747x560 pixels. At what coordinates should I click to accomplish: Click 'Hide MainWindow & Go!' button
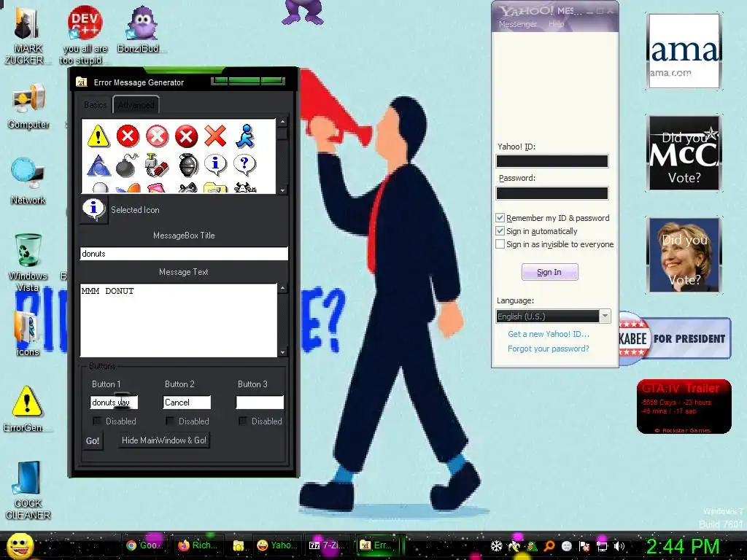pos(164,440)
